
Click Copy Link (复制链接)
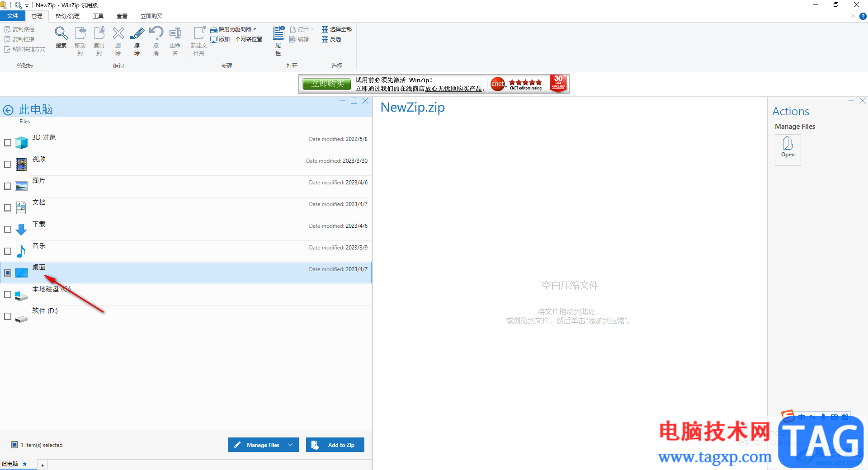click(19, 39)
